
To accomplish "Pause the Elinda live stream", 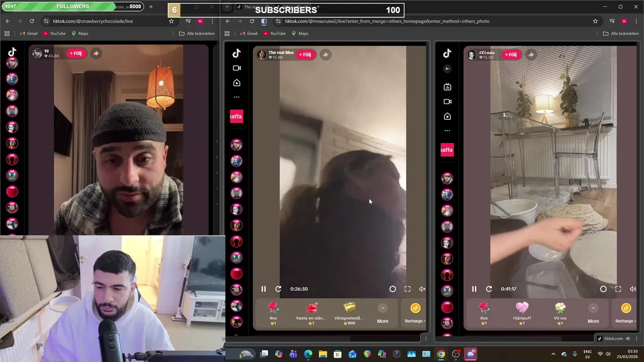I will pos(474,289).
